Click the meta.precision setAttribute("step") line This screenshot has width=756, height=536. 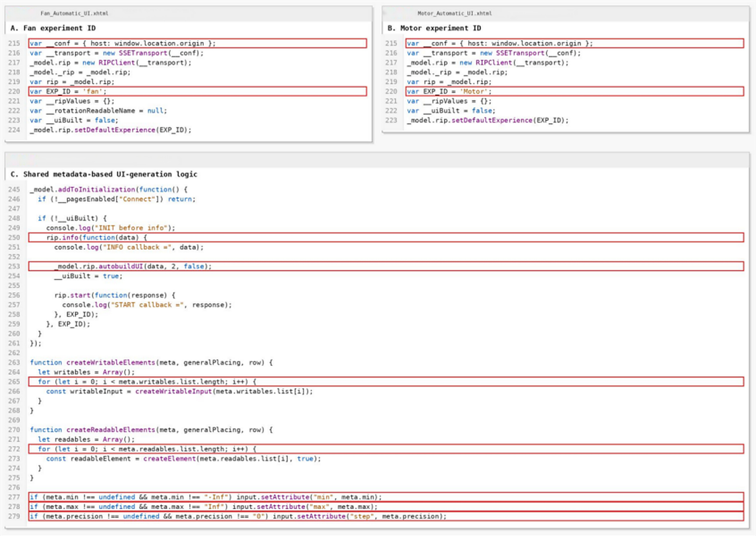(386, 516)
